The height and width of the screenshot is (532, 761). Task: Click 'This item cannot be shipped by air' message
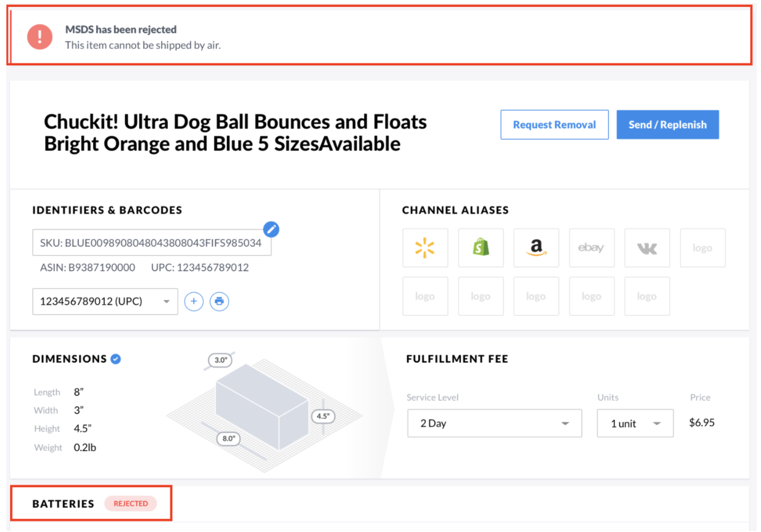(x=143, y=46)
